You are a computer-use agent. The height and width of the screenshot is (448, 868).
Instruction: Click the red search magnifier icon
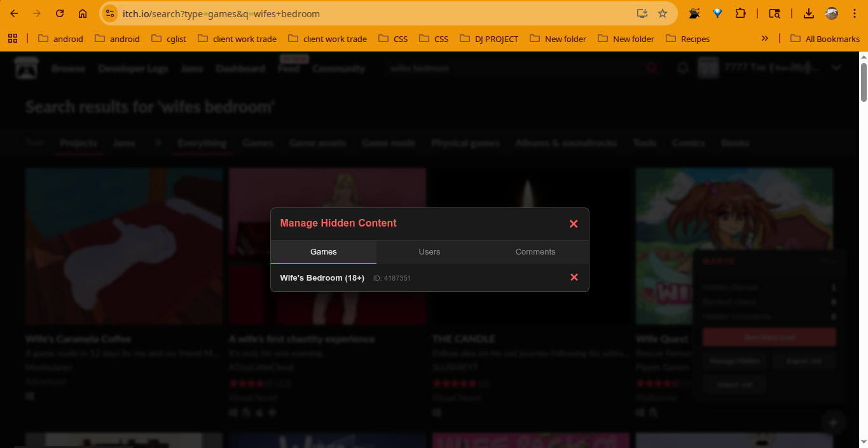[652, 68]
